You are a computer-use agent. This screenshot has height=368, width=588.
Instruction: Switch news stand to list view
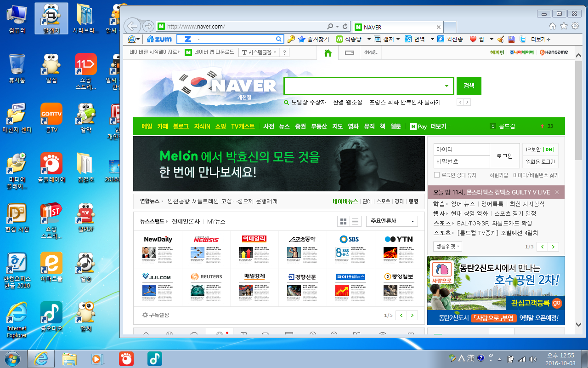355,222
